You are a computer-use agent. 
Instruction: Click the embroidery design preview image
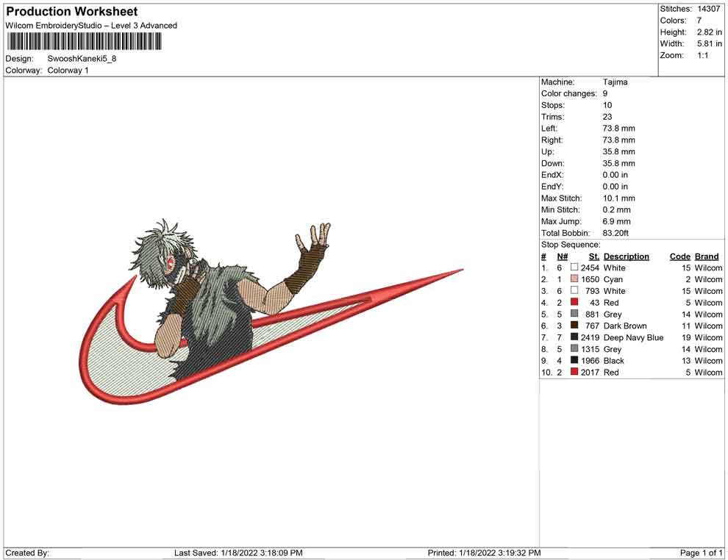coord(271,312)
